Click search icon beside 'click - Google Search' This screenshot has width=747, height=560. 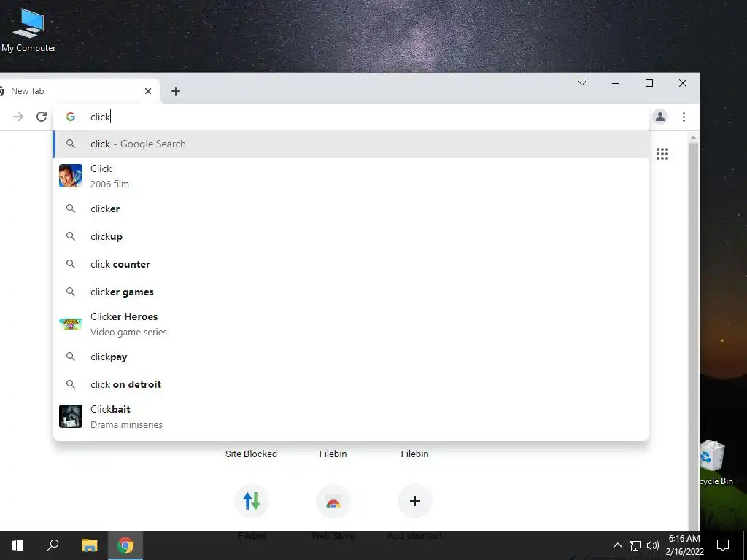point(71,144)
